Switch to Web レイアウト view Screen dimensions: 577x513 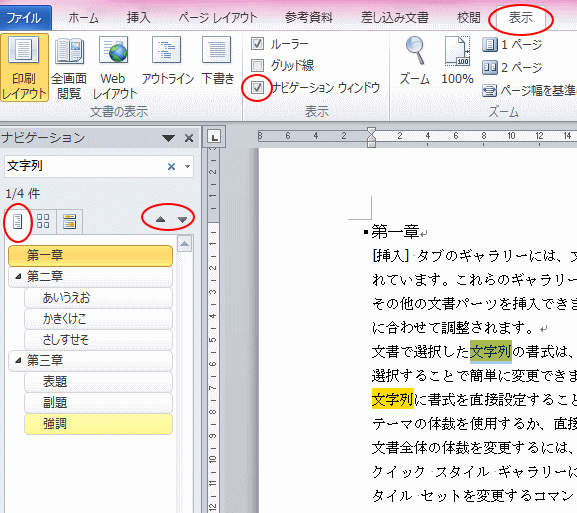(x=114, y=68)
